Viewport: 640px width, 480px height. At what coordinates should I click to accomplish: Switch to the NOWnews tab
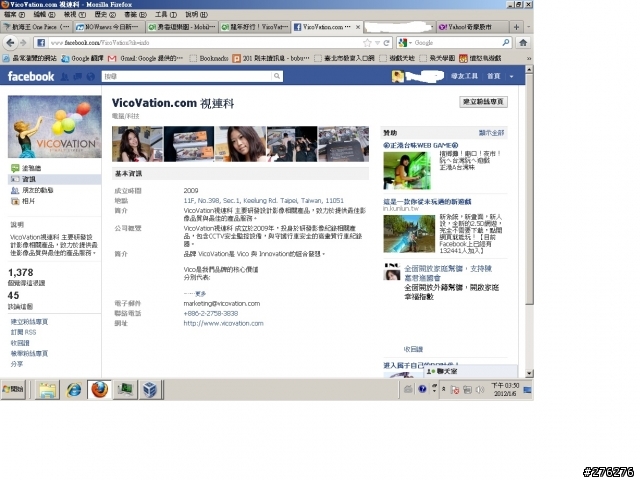click(109, 27)
